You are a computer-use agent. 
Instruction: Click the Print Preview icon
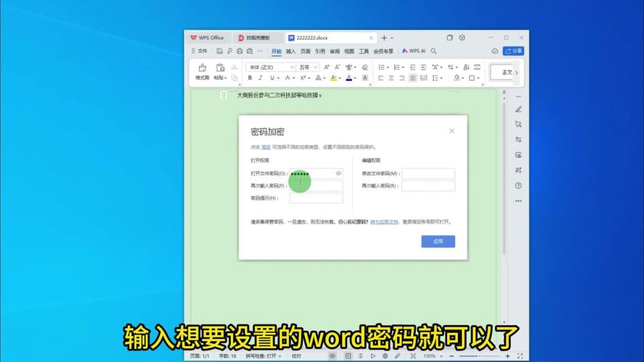pos(250,51)
